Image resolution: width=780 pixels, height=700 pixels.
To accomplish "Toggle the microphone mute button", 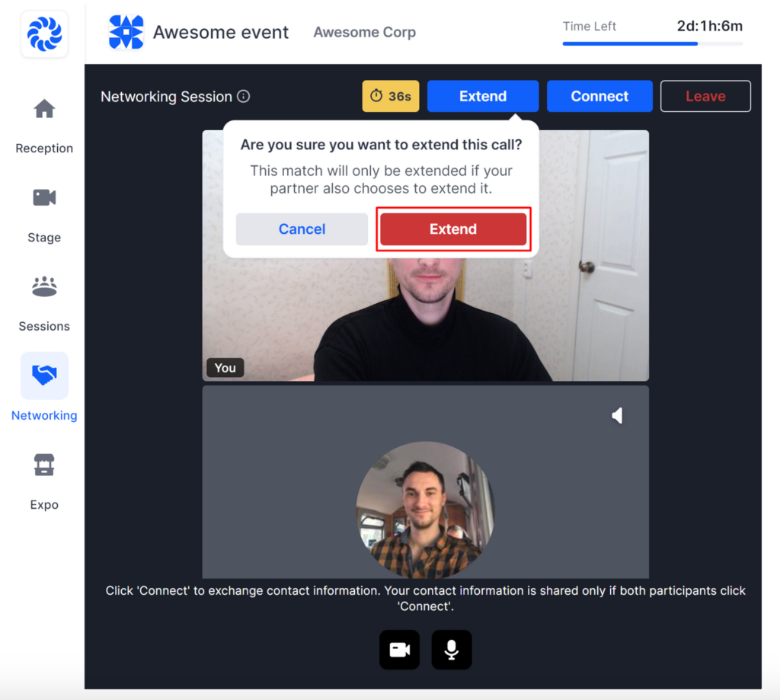I will pyautogui.click(x=452, y=649).
